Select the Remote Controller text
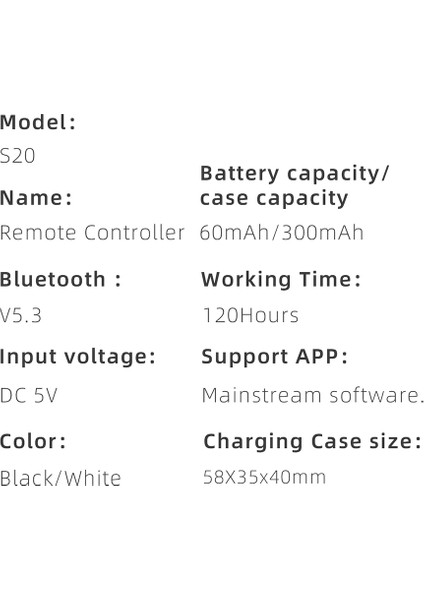The width and height of the screenshot is (424, 600). pyautogui.click(x=92, y=233)
